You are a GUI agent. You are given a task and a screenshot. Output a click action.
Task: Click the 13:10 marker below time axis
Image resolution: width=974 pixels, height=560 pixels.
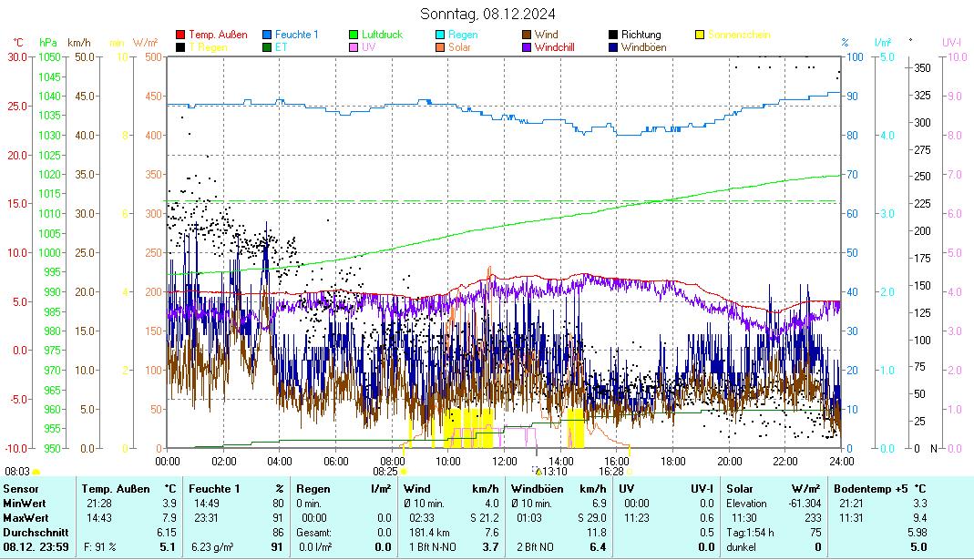[x=553, y=472]
